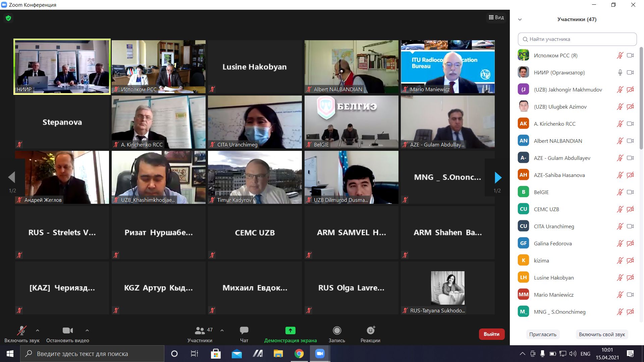Click muted mic of AZE - Gulam Abdullayev row
Screen dimensions: 644x362
point(620,158)
